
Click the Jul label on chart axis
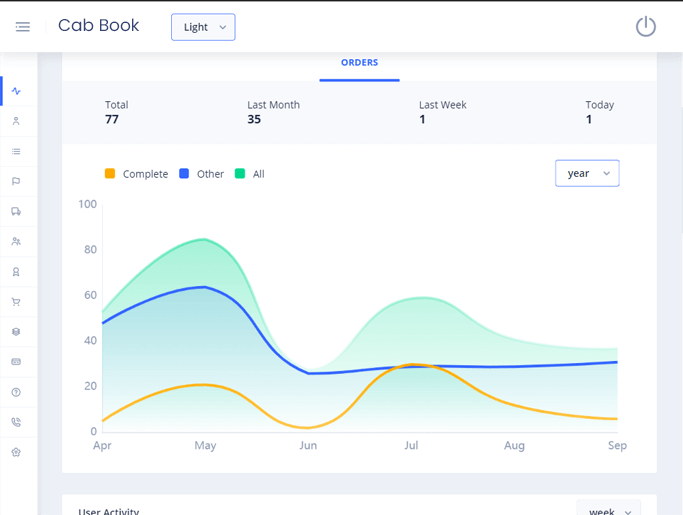pos(411,445)
